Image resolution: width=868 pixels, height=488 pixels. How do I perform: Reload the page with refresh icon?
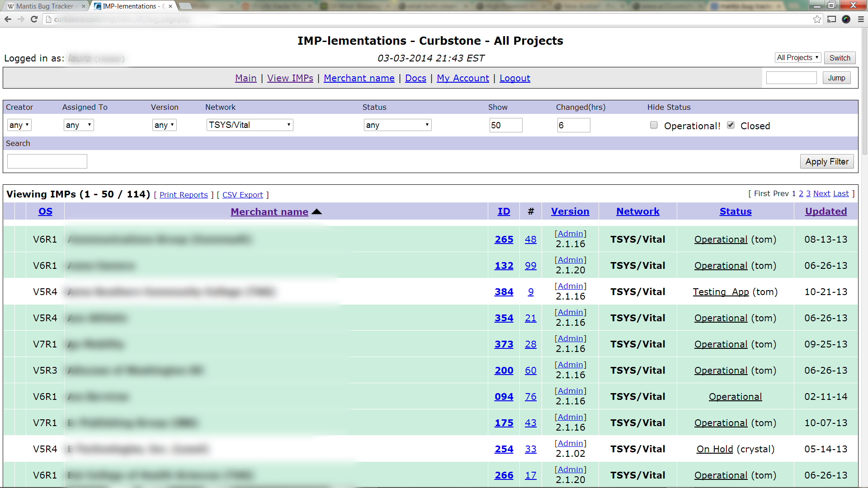coord(34,19)
